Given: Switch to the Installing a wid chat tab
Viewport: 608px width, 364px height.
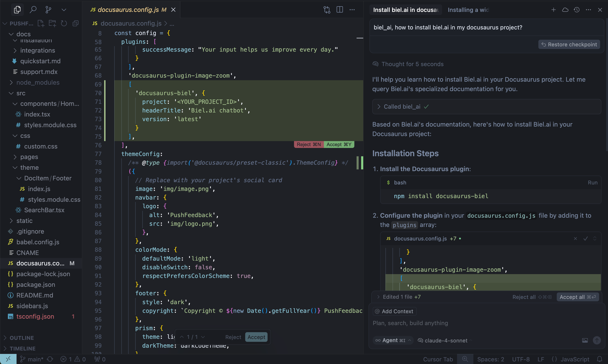Looking at the screenshot, I should coord(468,10).
